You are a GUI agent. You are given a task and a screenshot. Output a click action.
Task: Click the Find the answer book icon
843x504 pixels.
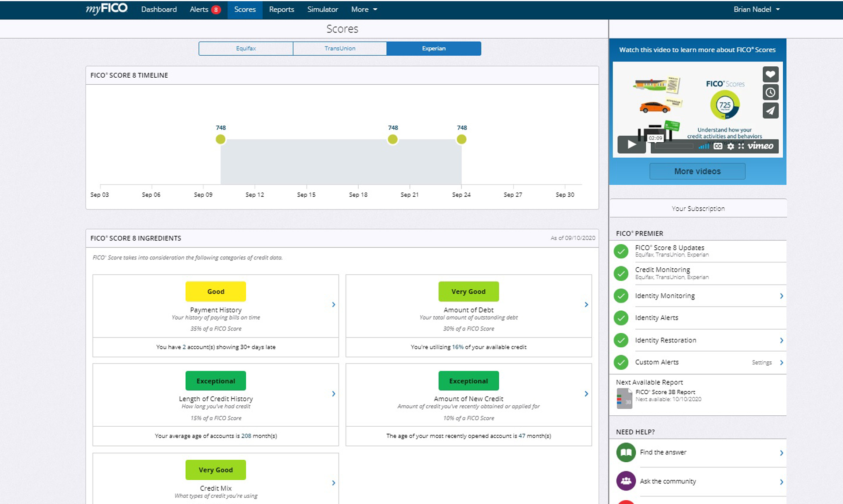click(626, 452)
